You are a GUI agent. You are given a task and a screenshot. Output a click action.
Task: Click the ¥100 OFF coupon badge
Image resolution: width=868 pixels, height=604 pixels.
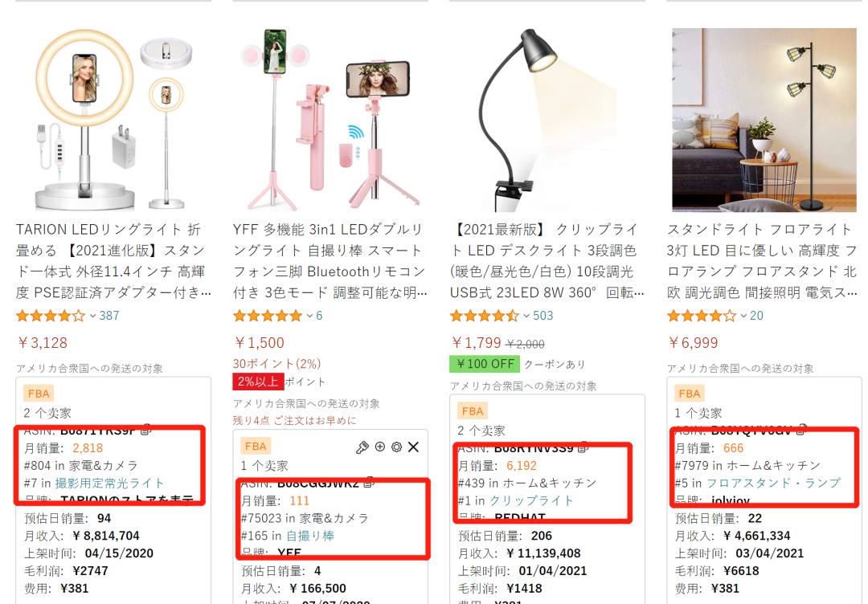pyautogui.click(x=485, y=364)
